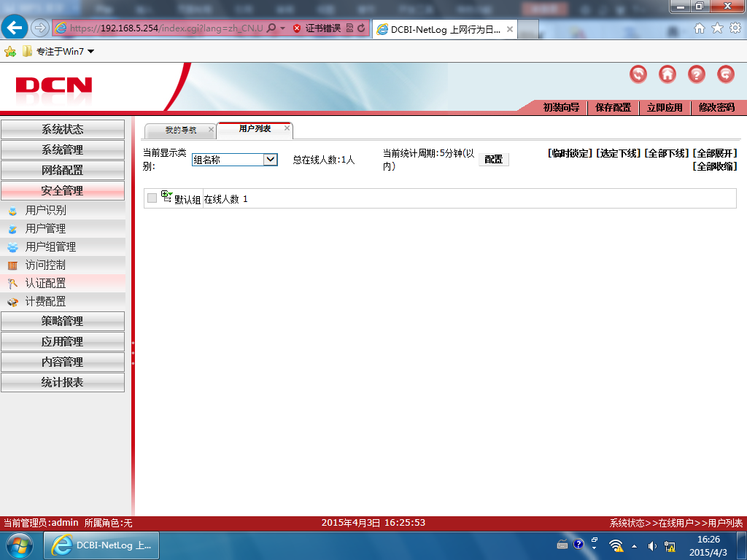The image size is (747, 560).
Task: Open the Windows Start orb
Action: [x=19, y=545]
